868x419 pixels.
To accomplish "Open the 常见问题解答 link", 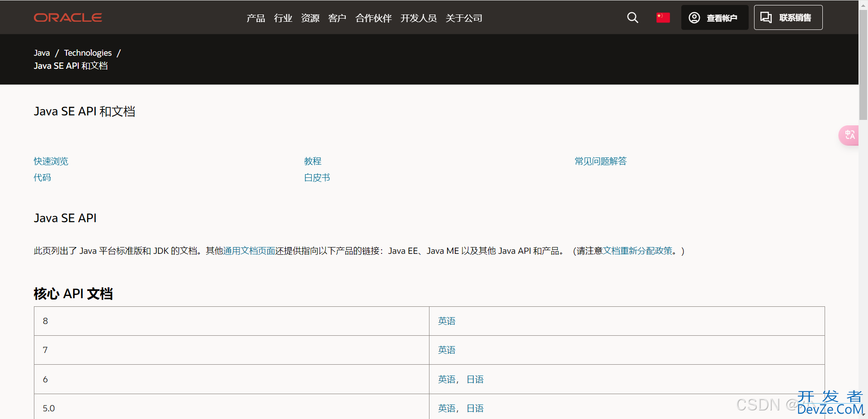I will tap(600, 161).
